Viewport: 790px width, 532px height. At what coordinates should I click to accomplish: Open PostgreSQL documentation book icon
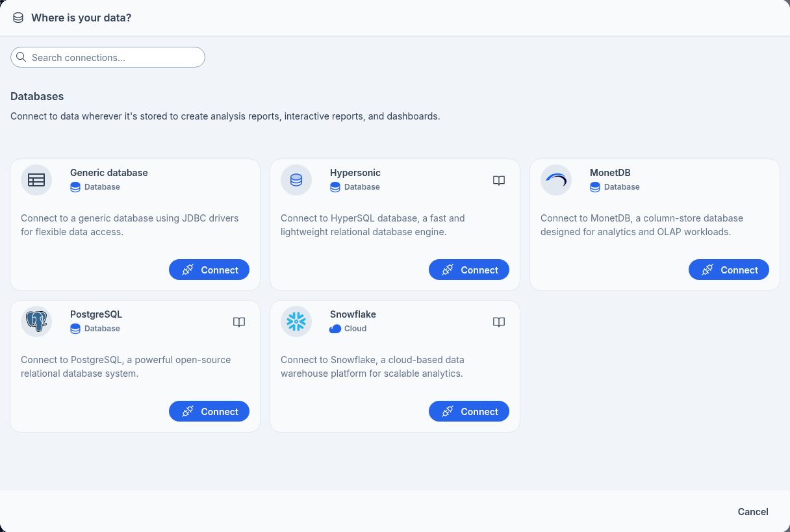click(x=239, y=322)
